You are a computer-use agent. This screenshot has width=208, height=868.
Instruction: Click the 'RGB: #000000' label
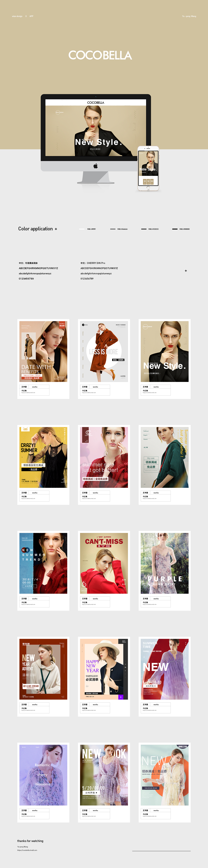tap(184, 229)
